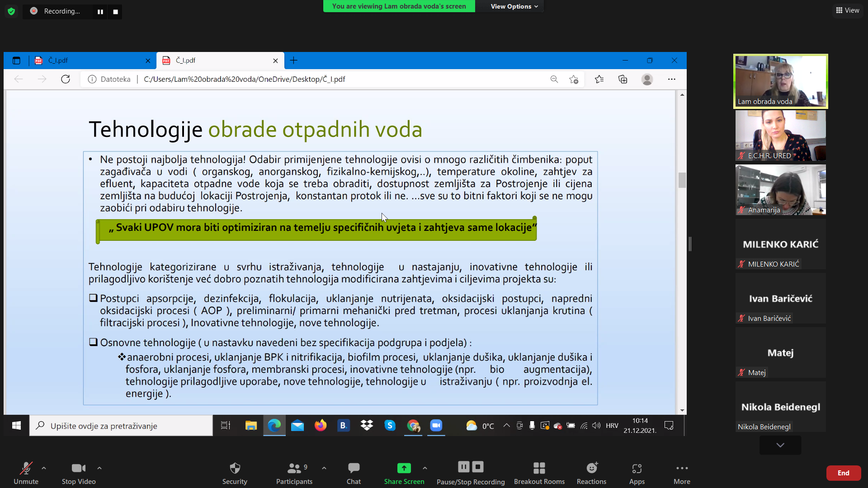The image size is (868, 488).
Task: Select Lam obrada voda video thumbnail
Action: pyautogui.click(x=780, y=81)
